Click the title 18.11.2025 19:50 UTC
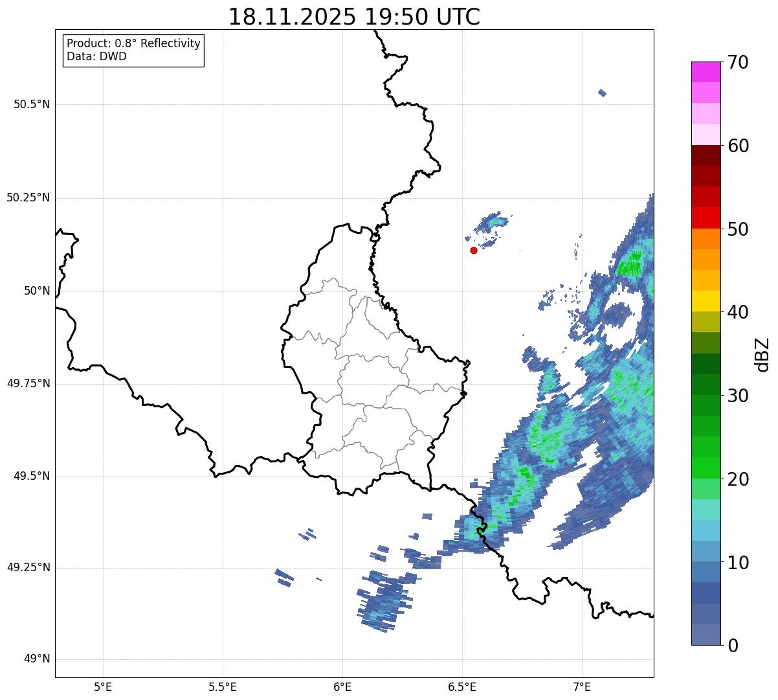The width and height of the screenshot is (778, 700). tap(354, 17)
